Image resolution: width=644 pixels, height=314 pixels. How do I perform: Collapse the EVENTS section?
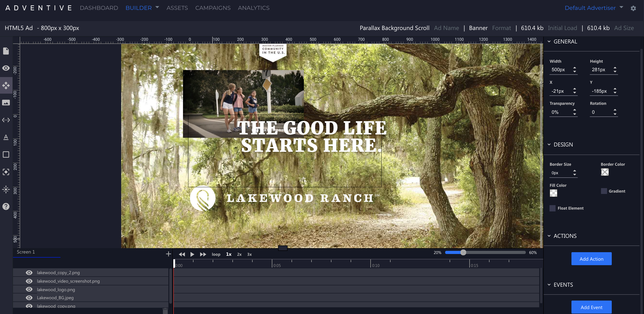click(549, 284)
